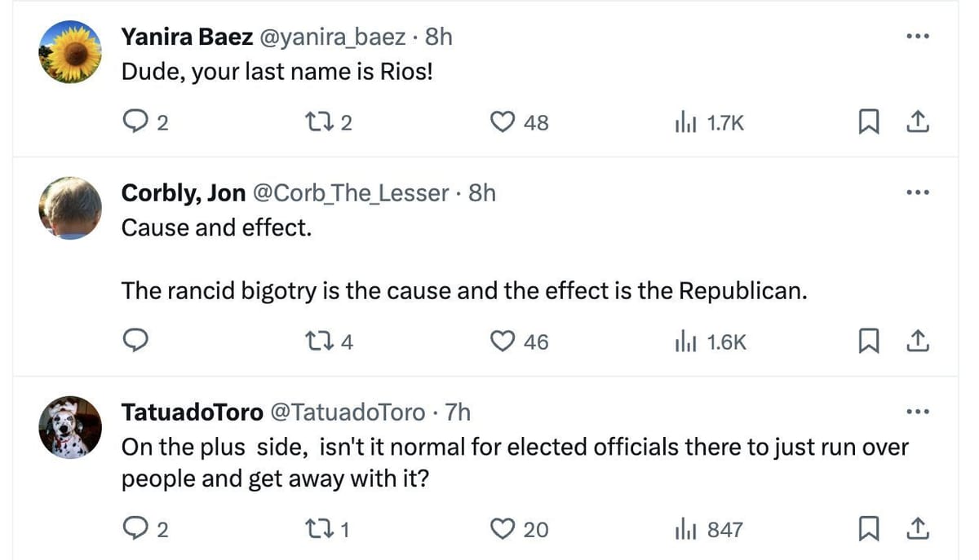
Task: Click the share icon on TatuadoToro's tweet
Action: pyautogui.click(x=918, y=529)
